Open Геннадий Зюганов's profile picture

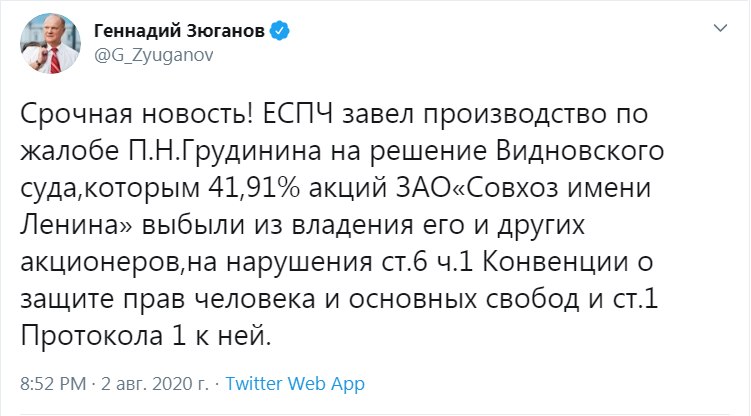(x=46, y=43)
